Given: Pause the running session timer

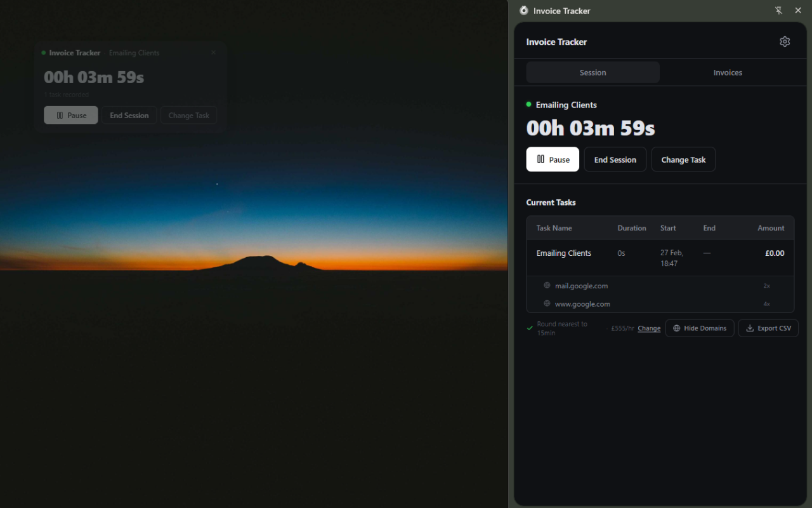Looking at the screenshot, I should click(x=553, y=159).
